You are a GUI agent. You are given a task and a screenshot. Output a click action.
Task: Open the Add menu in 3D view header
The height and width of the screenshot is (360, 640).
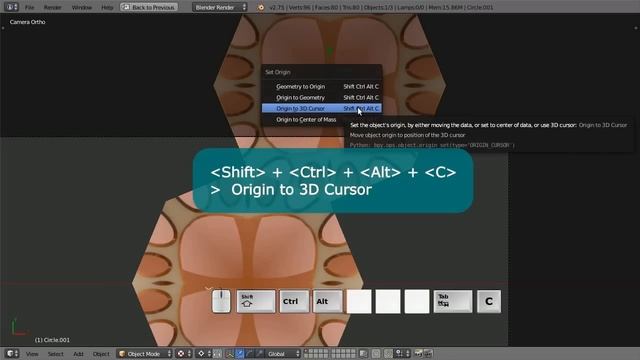point(78,354)
